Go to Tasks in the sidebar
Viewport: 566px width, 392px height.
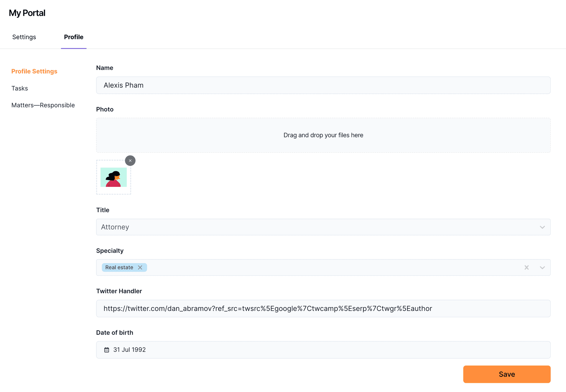click(x=19, y=88)
